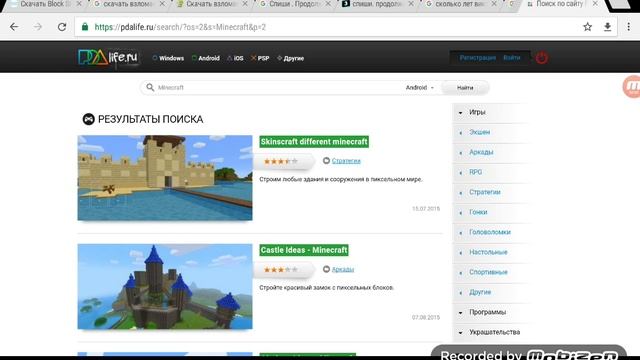
Task: Bookmark page with the star icon
Action: tap(587, 27)
